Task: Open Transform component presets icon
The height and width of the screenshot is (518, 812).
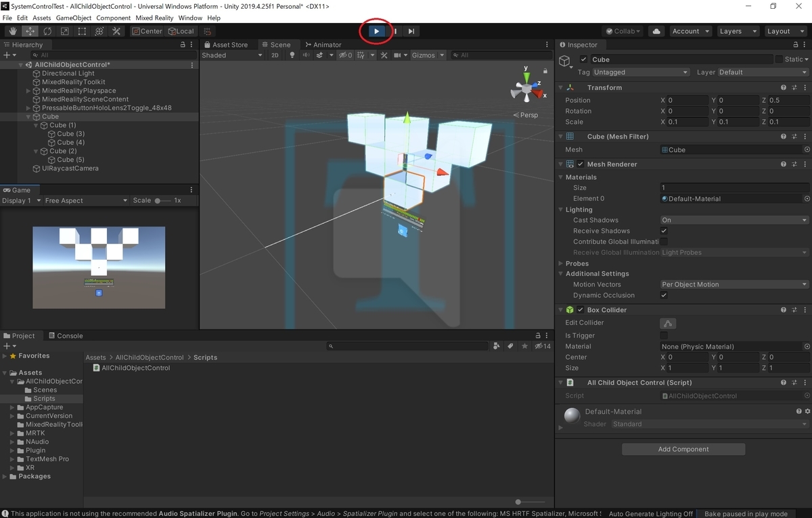Action: pyautogui.click(x=794, y=87)
